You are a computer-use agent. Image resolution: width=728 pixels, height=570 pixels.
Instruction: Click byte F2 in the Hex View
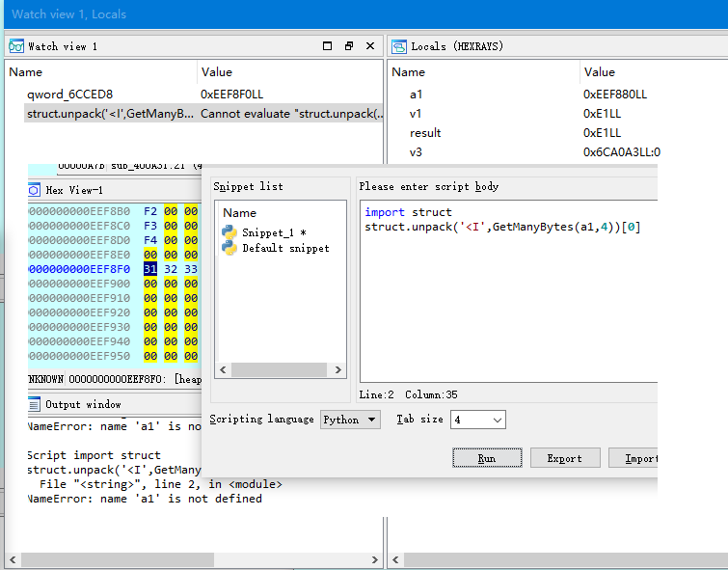(x=150, y=211)
